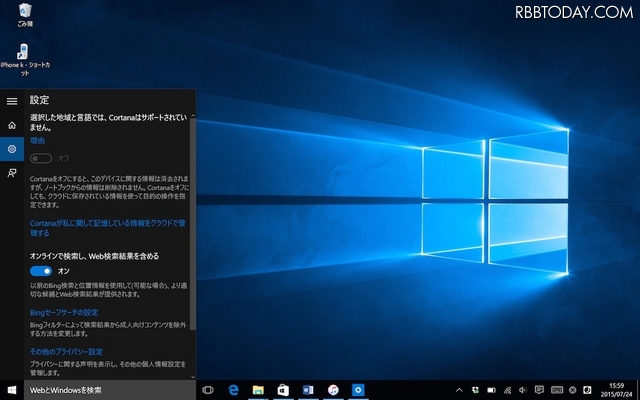The width and height of the screenshot is (640, 400).
Task: Open Microsoft Word from taskbar
Action: click(308, 390)
